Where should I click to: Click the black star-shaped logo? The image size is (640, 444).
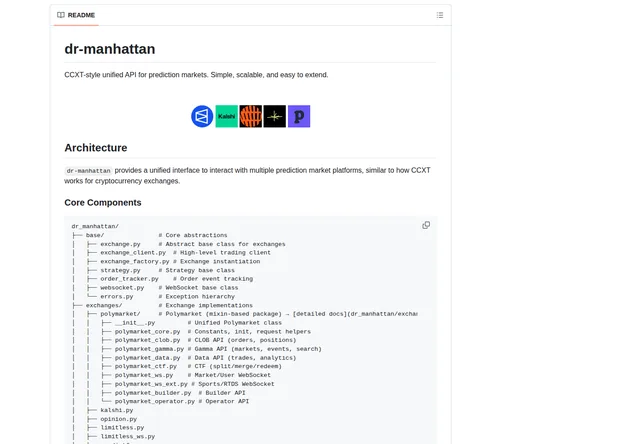click(275, 116)
